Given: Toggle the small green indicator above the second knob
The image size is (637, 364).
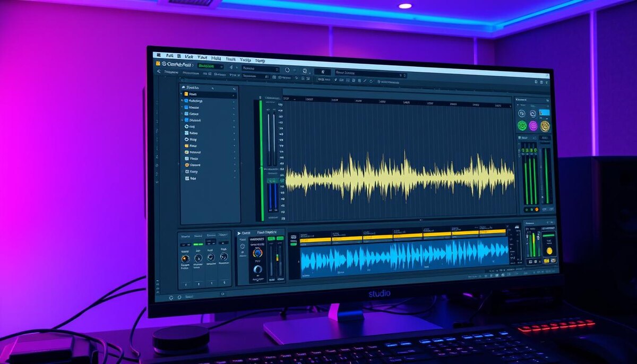Looking at the screenshot, I should coord(199,244).
